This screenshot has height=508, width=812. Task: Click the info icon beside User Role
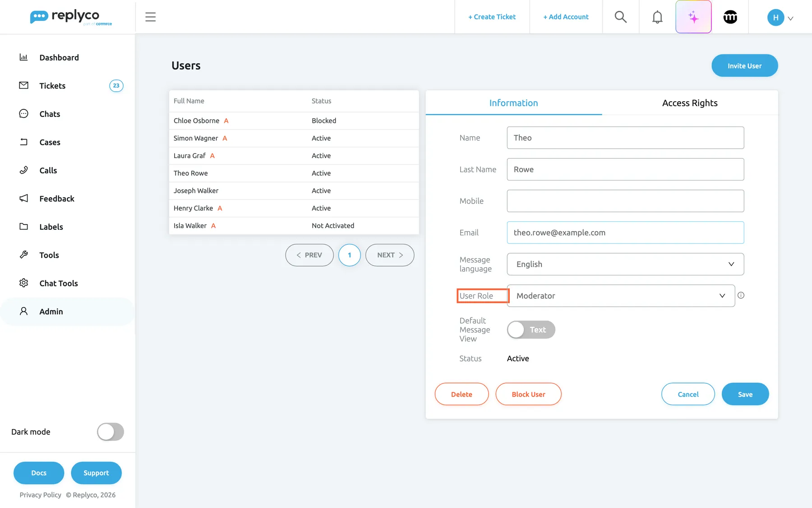click(x=741, y=295)
